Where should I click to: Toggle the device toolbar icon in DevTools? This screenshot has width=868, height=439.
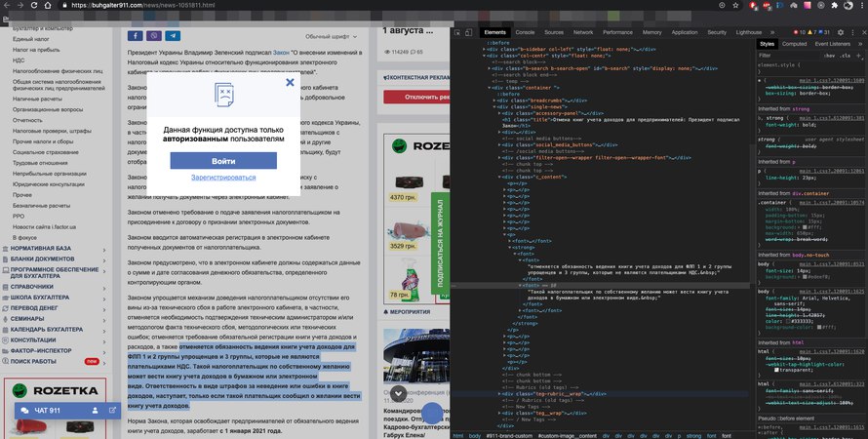click(469, 32)
